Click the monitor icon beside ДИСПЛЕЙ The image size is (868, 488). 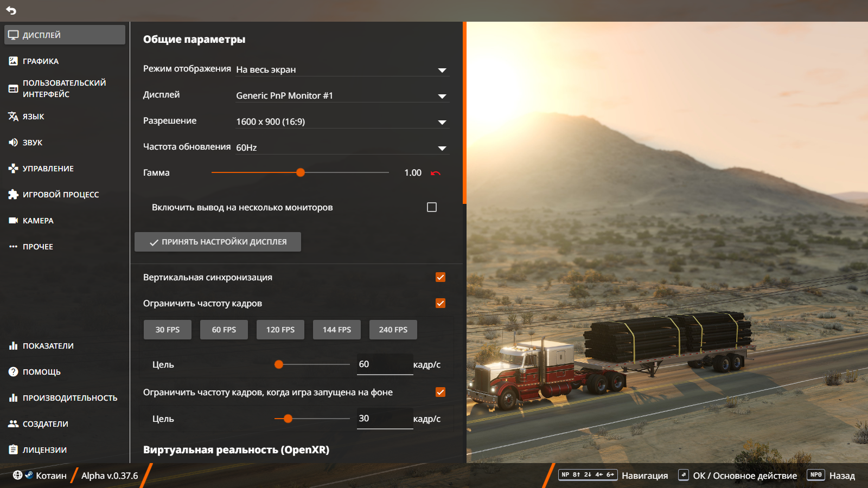click(14, 35)
